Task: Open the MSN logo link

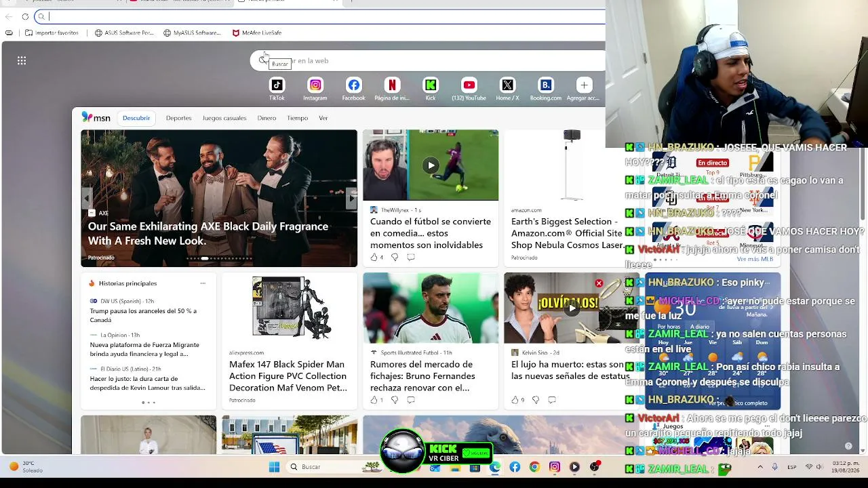Action: [96, 118]
